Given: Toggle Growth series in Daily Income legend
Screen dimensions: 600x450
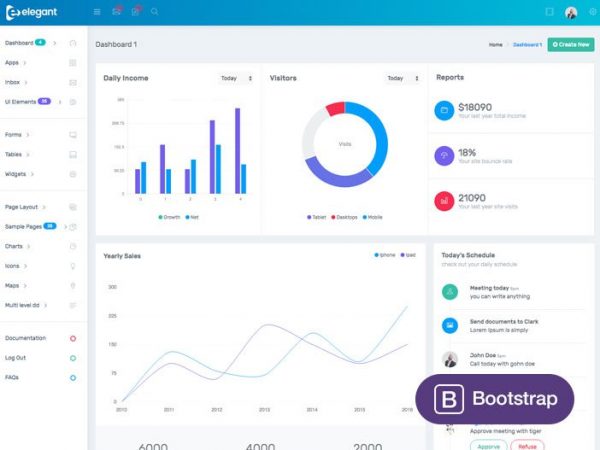Looking at the screenshot, I should pos(169,217).
